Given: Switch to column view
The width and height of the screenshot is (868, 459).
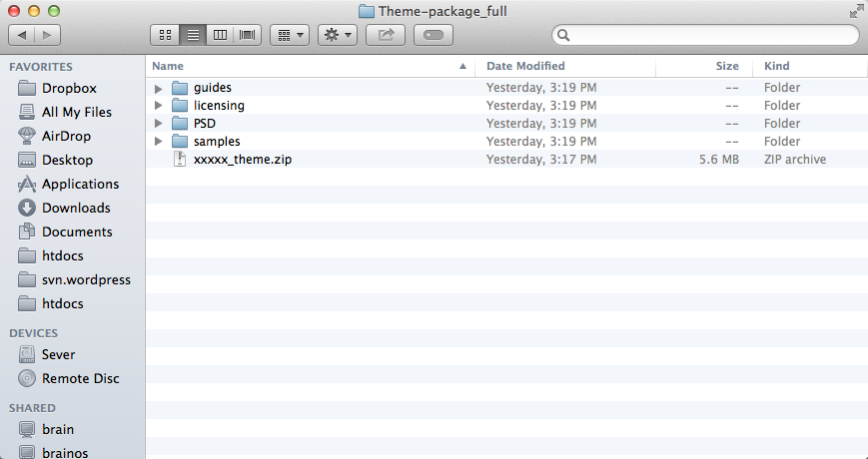Looking at the screenshot, I should pyautogui.click(x=220, y=35).
